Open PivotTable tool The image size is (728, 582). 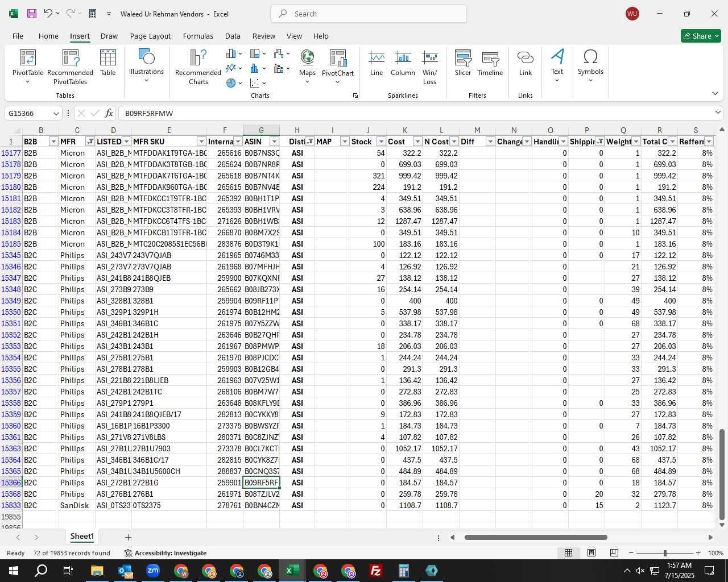(28, 67)
